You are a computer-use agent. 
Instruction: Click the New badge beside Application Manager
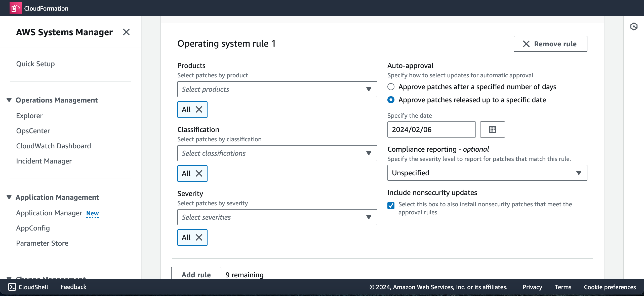pos(93,213)
